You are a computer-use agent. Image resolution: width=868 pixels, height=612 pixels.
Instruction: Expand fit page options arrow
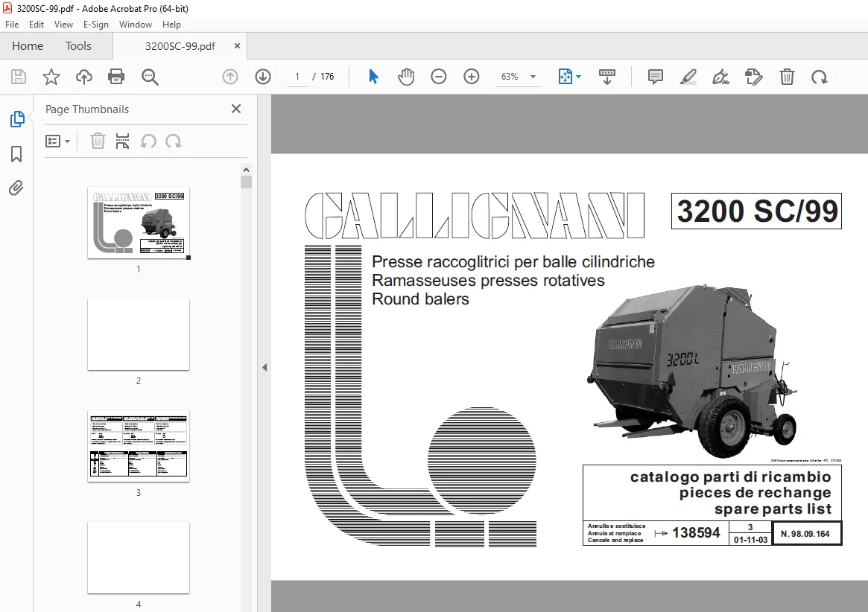[578, 77]
